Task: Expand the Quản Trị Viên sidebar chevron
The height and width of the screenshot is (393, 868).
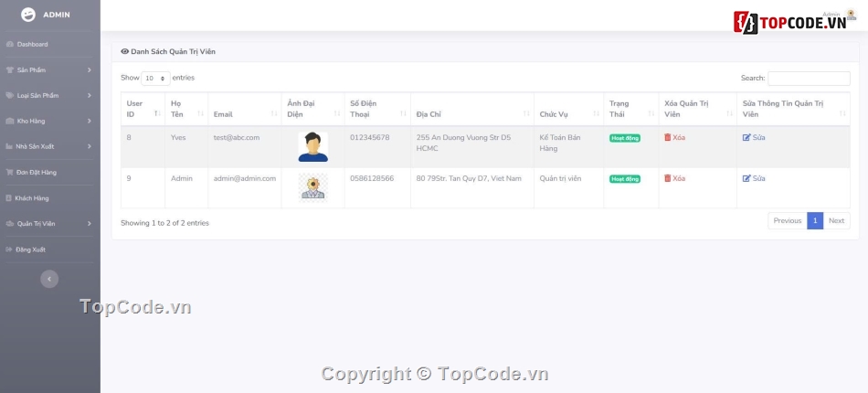Action: coord(90,224)
